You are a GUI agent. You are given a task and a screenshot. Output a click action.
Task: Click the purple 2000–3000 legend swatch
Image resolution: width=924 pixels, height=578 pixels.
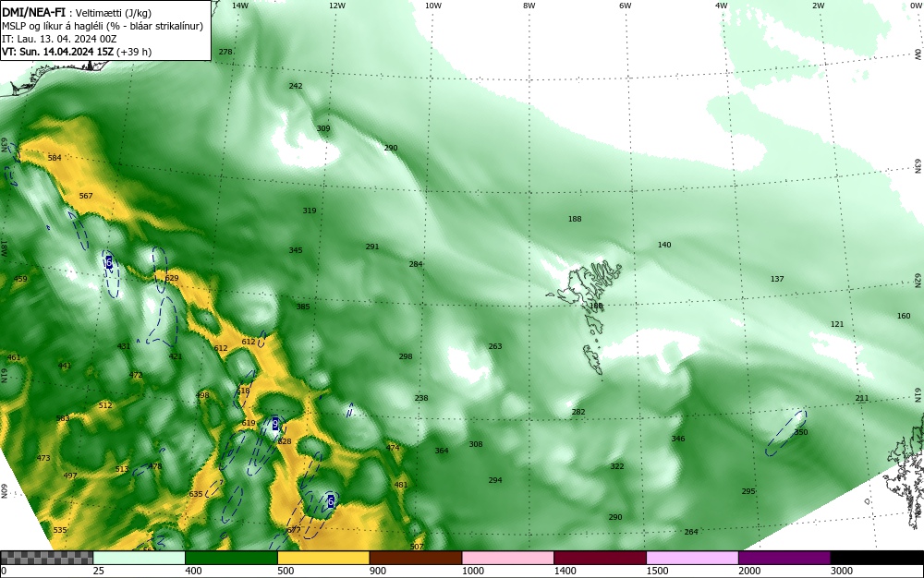point(784,558)
